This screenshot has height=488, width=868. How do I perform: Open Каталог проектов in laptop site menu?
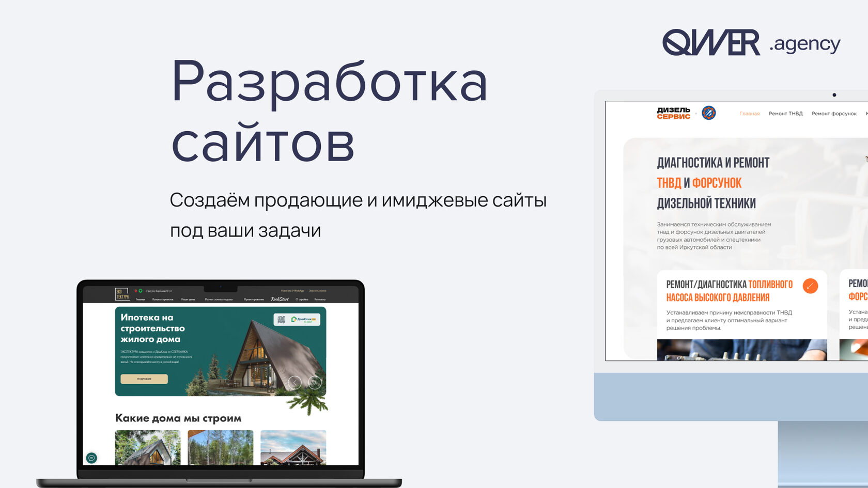(x=163, y=300)
